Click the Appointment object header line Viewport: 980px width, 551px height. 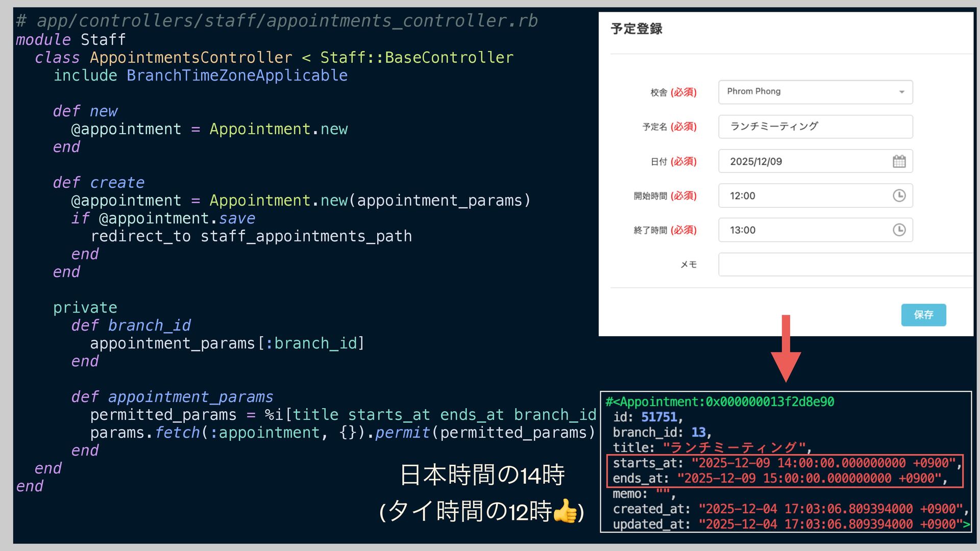720,402
